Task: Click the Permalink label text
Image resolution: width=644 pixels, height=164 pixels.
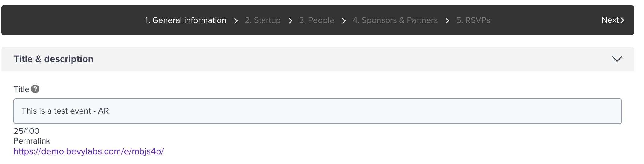Action: click(32, 141)
